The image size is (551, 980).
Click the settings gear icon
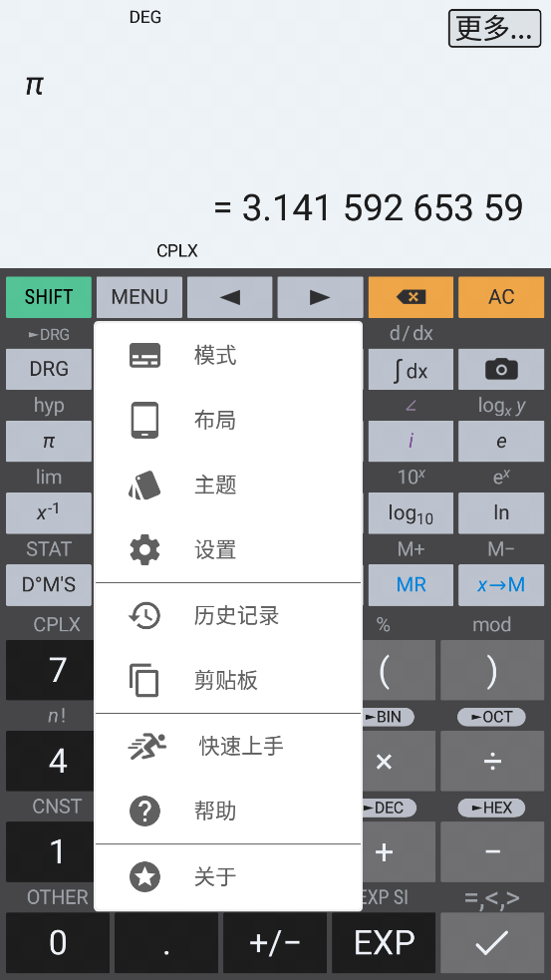tap(144, 550)
